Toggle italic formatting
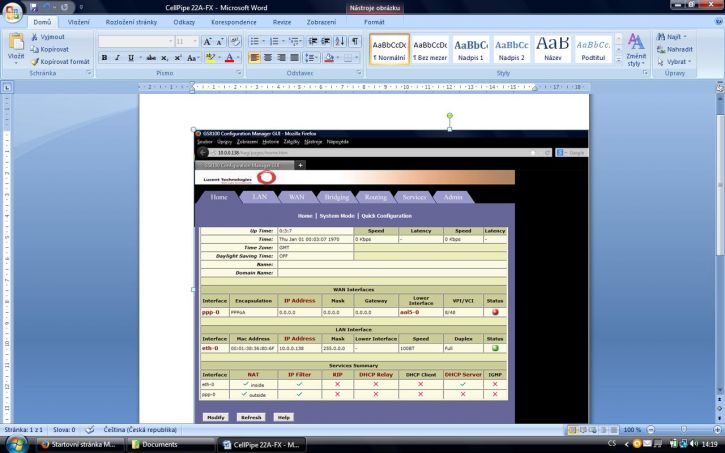The height and width of the screenshot is (453, 725). click(x=117, y=58)
